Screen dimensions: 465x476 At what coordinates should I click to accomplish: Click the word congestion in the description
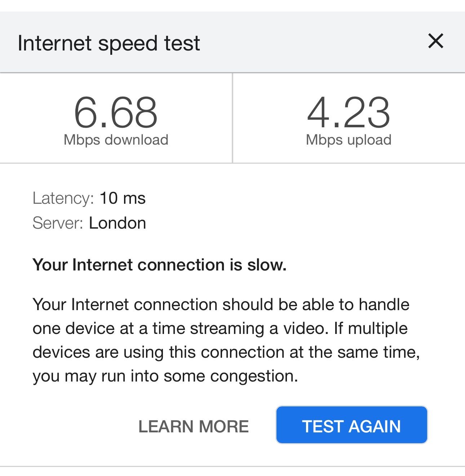coord(254,376)
